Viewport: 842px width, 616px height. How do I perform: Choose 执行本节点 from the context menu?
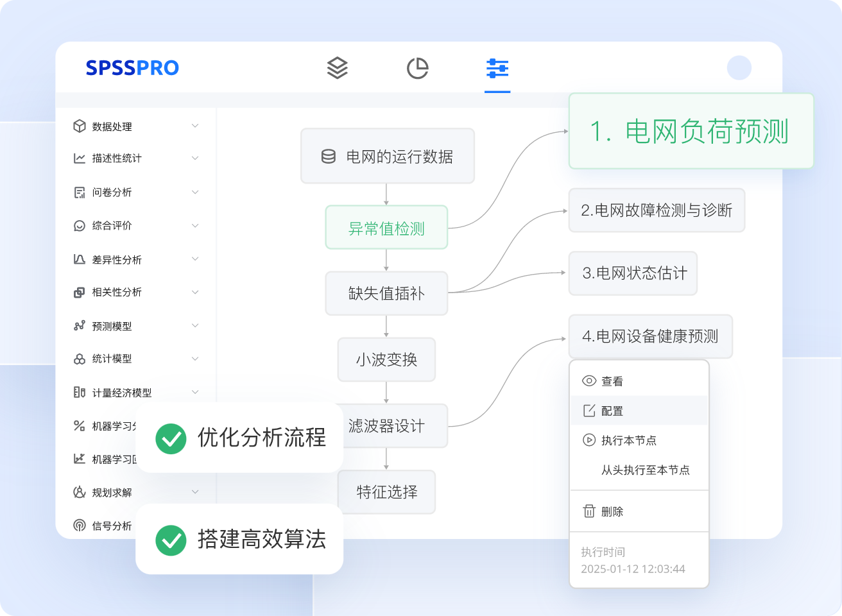point(639,440)
